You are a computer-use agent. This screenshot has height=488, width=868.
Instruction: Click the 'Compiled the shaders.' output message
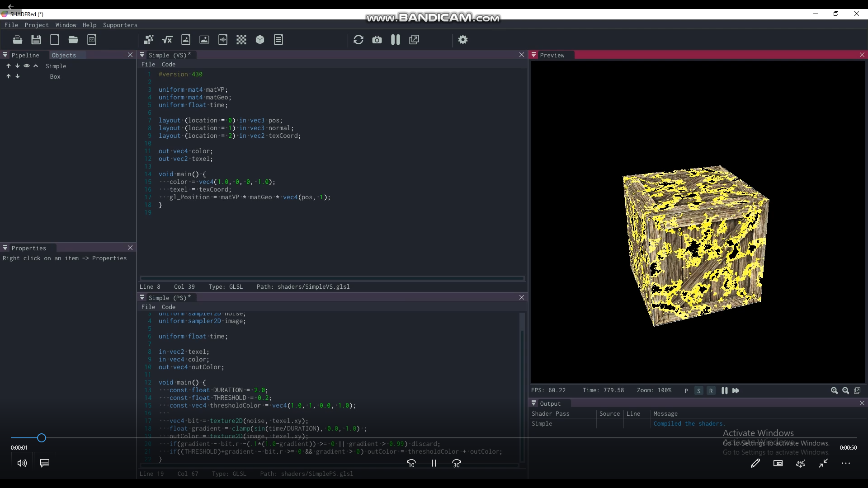tap(689, 423)
